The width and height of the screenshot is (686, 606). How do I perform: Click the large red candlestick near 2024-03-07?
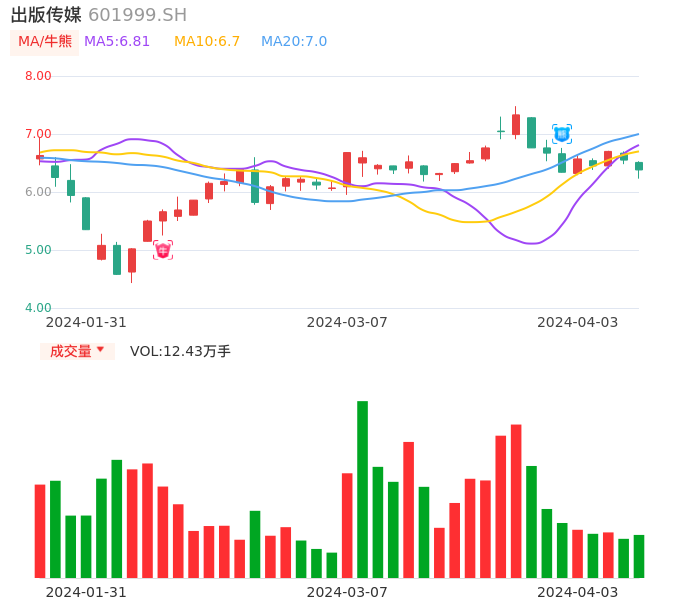point(347,168)
